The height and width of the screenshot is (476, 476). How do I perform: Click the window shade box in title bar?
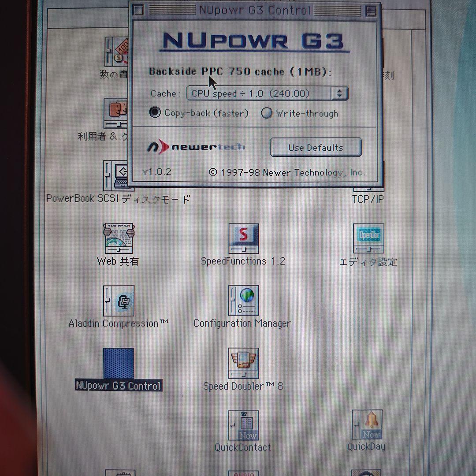pyautogui.click(x=371, y=11)
